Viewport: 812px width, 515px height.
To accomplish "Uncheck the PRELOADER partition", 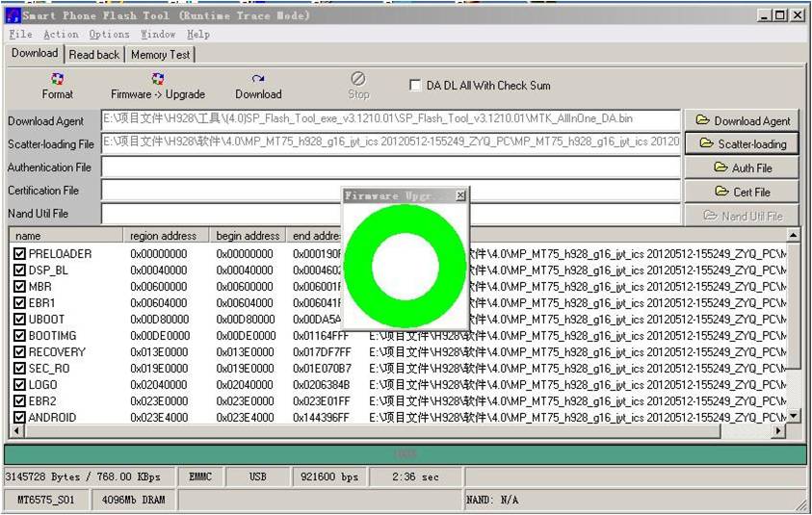I will click(x=19, y=253).
